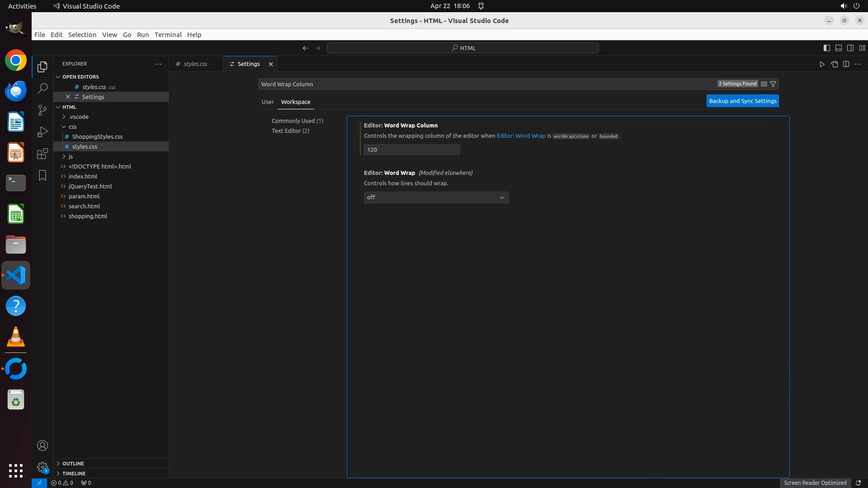Viewport: 868px width, 488px height.
Task: Open the Source Control view
Action: [x=42, y=110]
